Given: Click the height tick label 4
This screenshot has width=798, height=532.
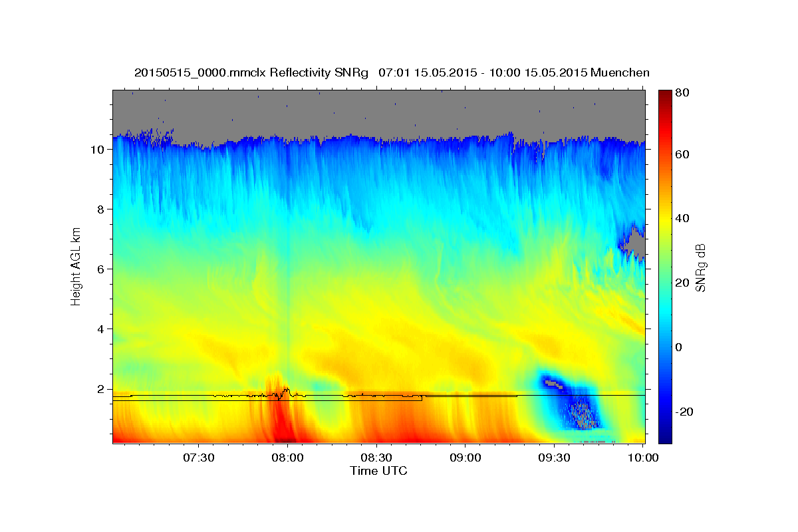Looking at the screenshot, I should 102,329.
